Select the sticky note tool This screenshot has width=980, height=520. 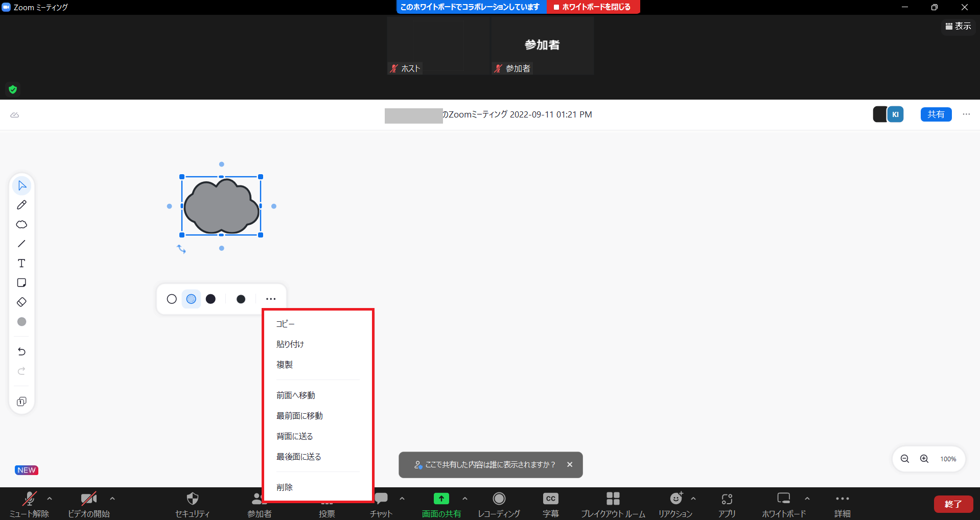tap(21, 282)
